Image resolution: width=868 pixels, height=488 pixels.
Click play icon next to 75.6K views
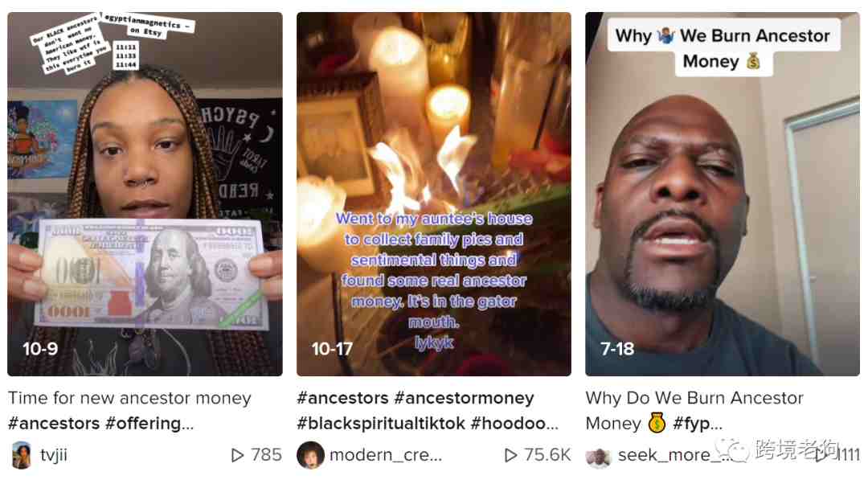[511, 455]
